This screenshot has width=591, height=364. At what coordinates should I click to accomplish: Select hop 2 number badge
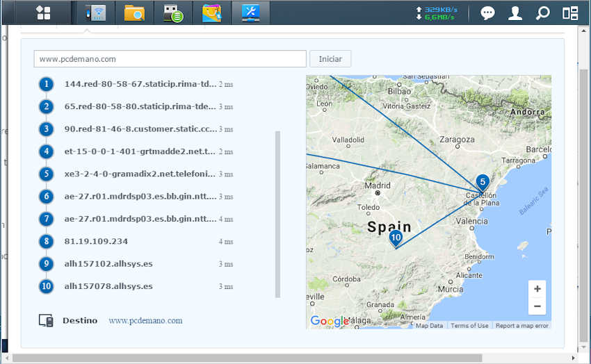(x=47, y=106)
